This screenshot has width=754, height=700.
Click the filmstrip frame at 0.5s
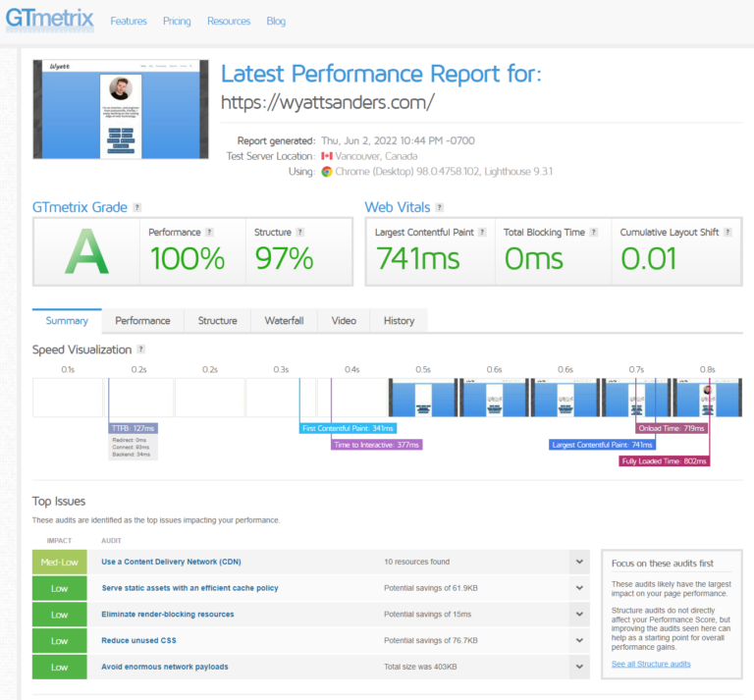pyautogui.click(x=423, y=398)
